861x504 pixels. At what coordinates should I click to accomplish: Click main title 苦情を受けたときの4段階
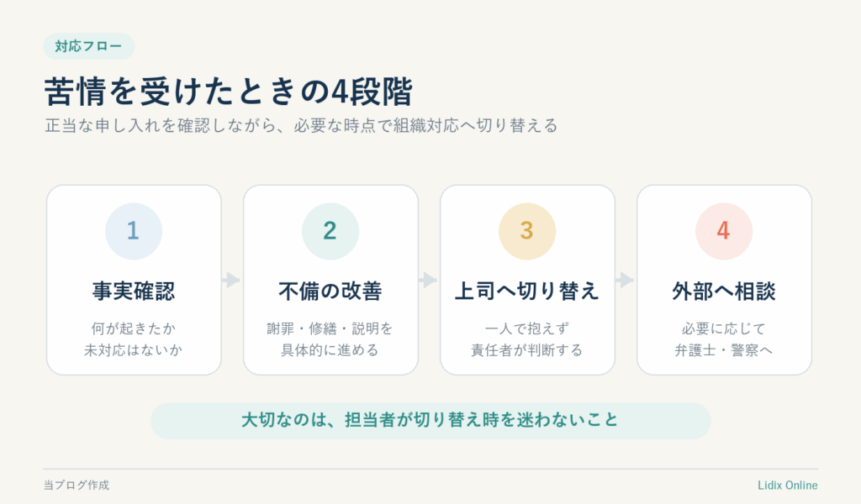229,91
